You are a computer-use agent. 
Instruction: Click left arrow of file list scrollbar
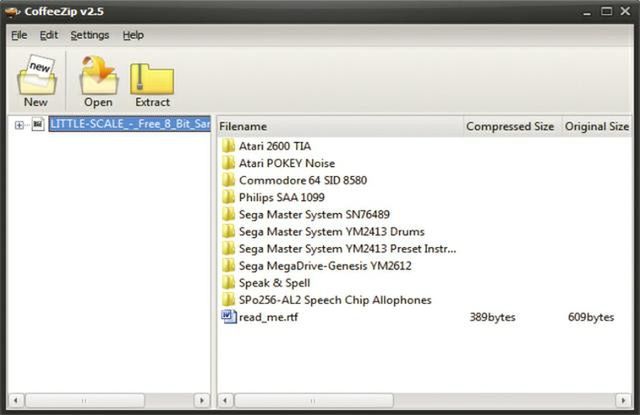(x=225, y=400)
